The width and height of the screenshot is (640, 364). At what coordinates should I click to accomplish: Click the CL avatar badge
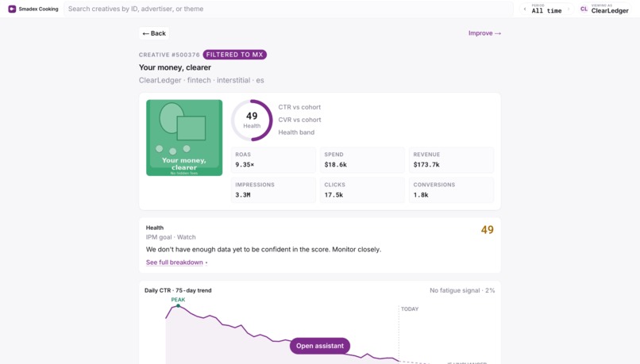[584, 9]
